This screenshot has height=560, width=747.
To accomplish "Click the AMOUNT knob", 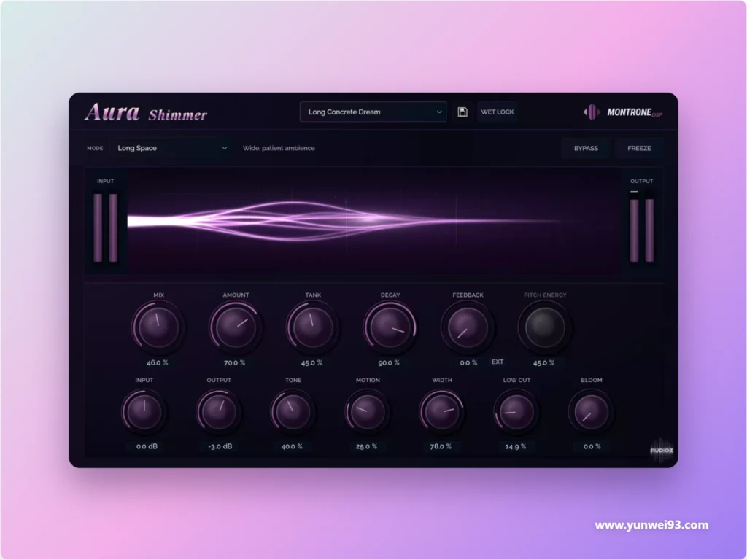I will pyautogui.click(x=234, y=327).
